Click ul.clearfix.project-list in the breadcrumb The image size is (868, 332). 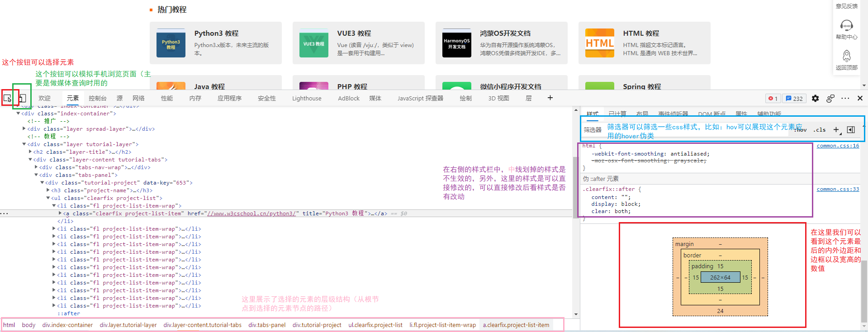coord(375,325)
